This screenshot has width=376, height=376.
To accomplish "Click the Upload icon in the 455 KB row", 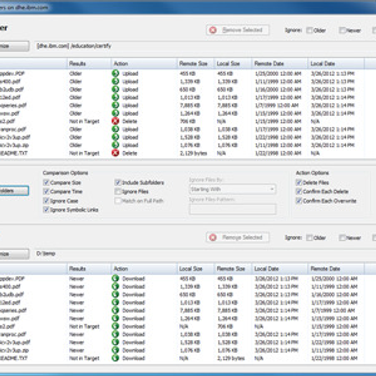I will coord(115,73).
